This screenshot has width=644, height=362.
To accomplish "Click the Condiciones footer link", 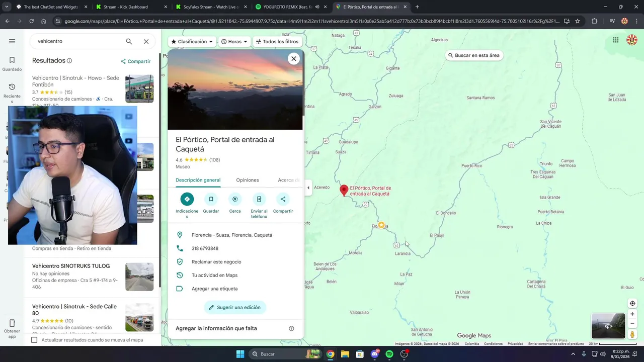I will click(x=493, y=344).
